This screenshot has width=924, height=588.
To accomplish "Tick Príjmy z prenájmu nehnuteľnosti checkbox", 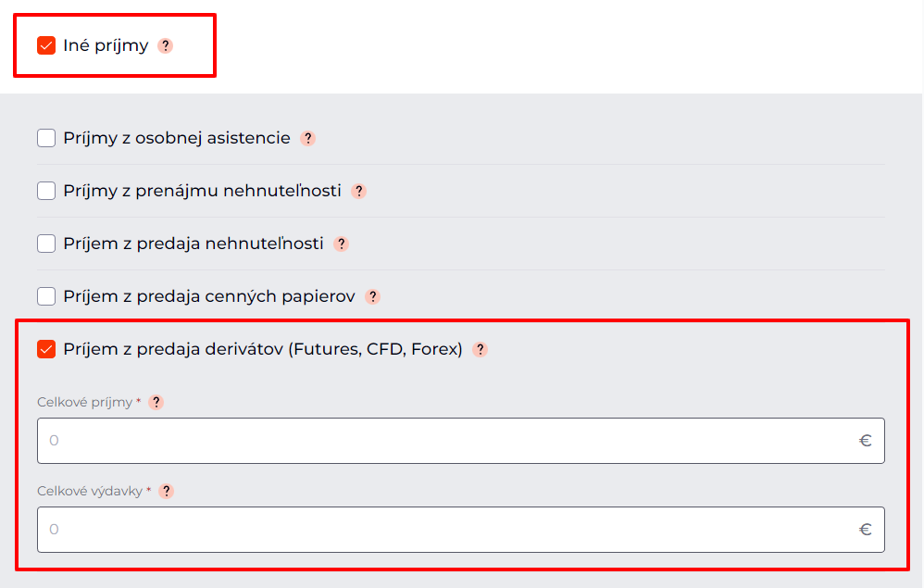I will 46,191.
